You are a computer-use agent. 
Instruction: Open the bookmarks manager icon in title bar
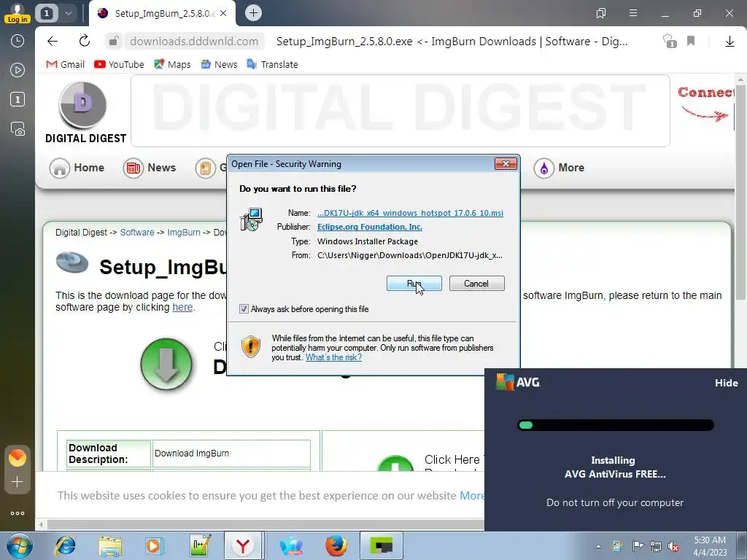click(x=601, y=13)
